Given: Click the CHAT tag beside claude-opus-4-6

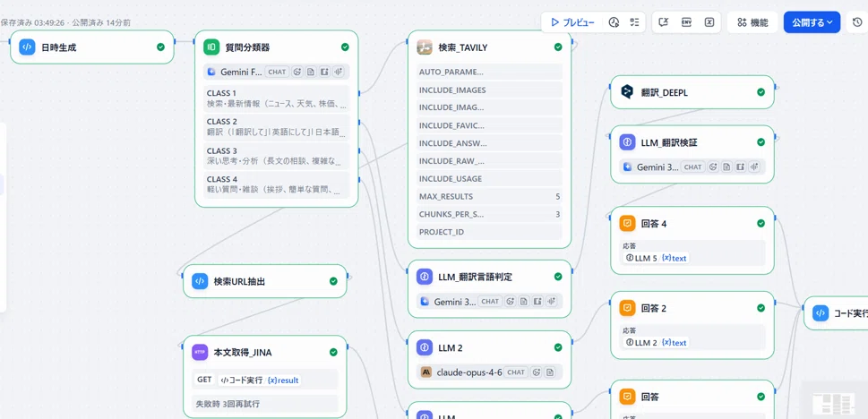Looking at the screenshot, I should [x=516, y=372].
